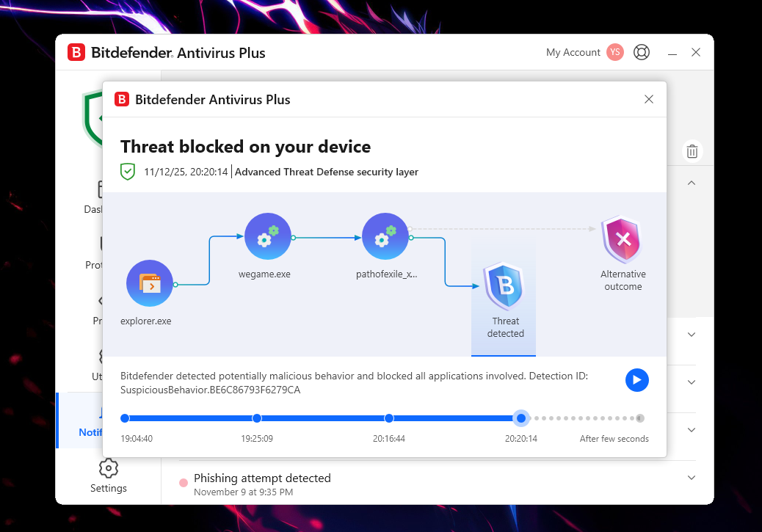Click the explorer.exe process node icon
The width and height of the screenshot is (762, 532).
click(x=149, y=283)
